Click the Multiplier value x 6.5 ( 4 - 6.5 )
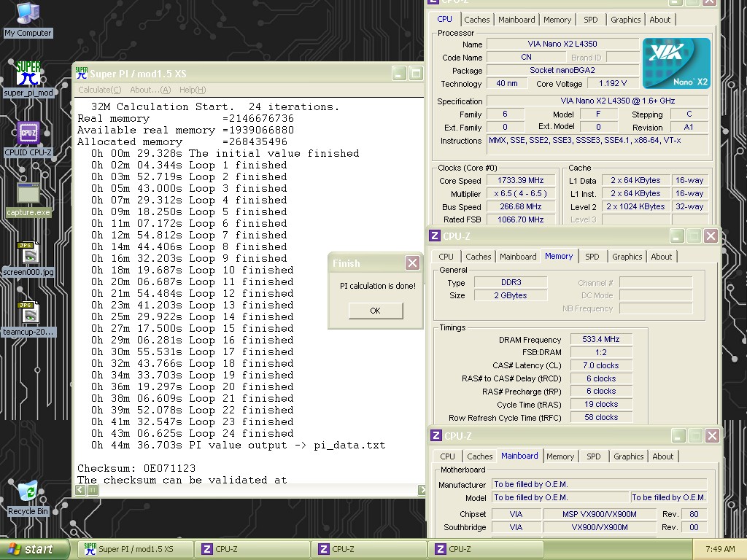 (520, 194)
